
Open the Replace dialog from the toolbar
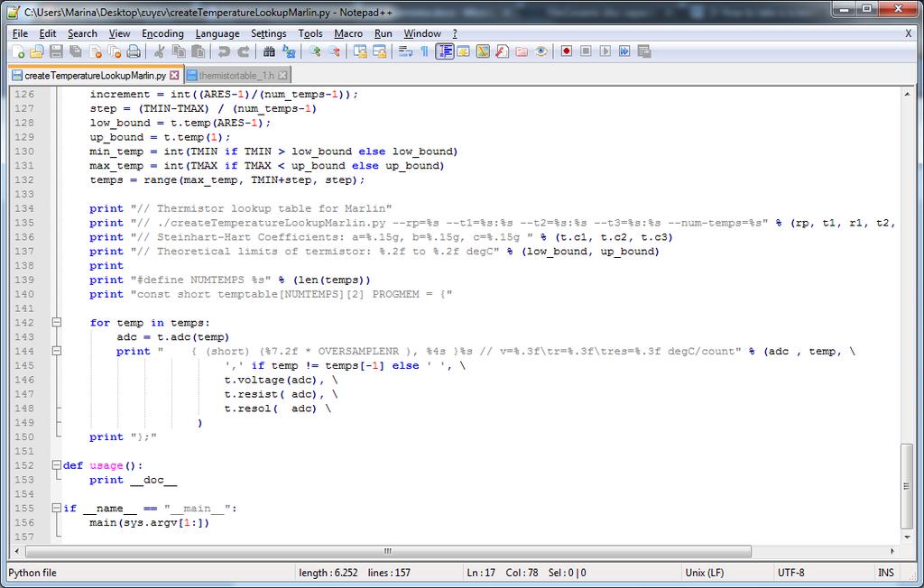(x=289, y=51)
